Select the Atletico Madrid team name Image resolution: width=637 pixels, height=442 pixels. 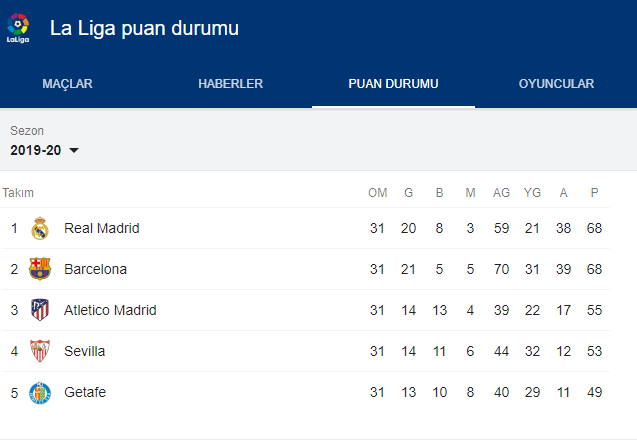pos(110,310)
